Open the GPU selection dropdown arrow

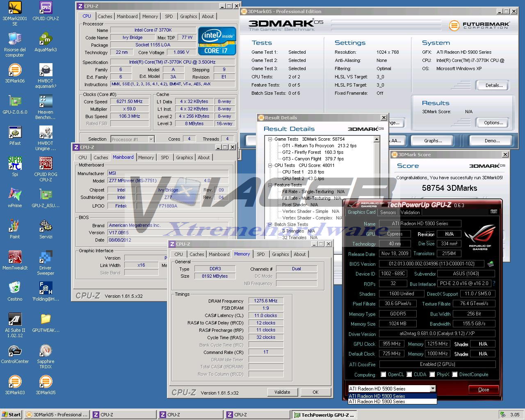click(x=432, y=388)
